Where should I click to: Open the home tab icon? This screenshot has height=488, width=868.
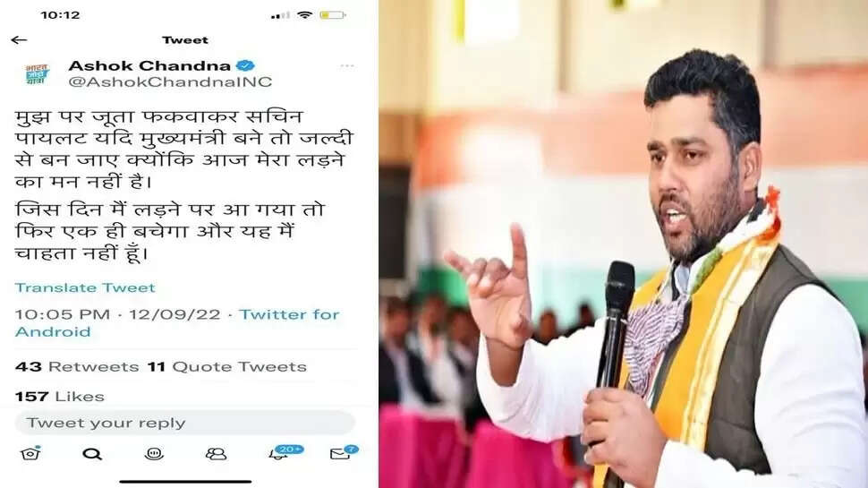30,454
